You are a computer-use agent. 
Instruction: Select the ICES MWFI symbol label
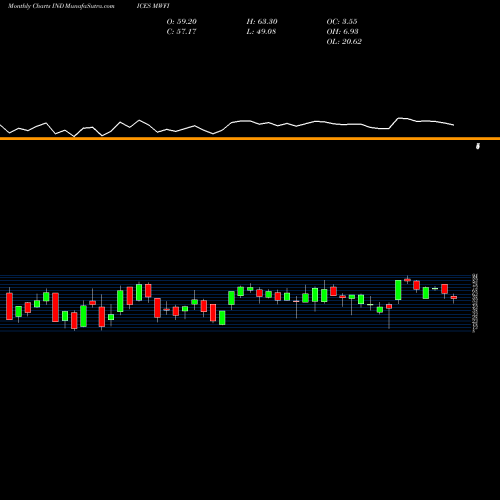[x=153, y=6]
